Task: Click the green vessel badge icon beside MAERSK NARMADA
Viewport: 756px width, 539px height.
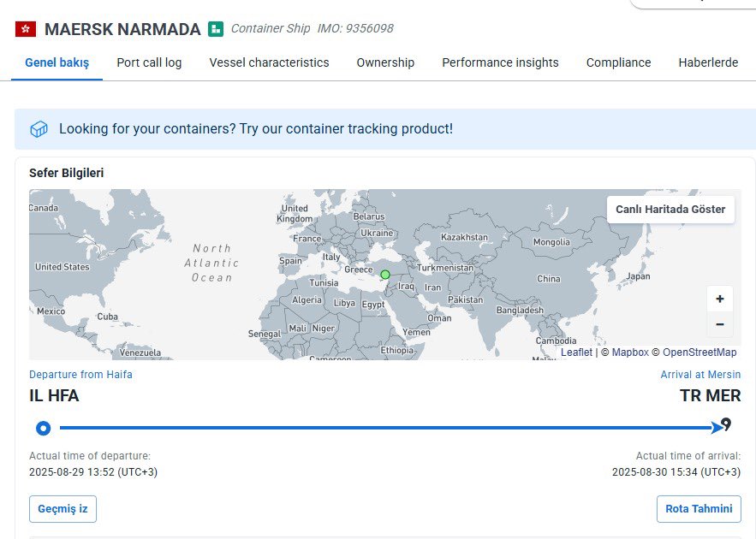Action: 216,29
